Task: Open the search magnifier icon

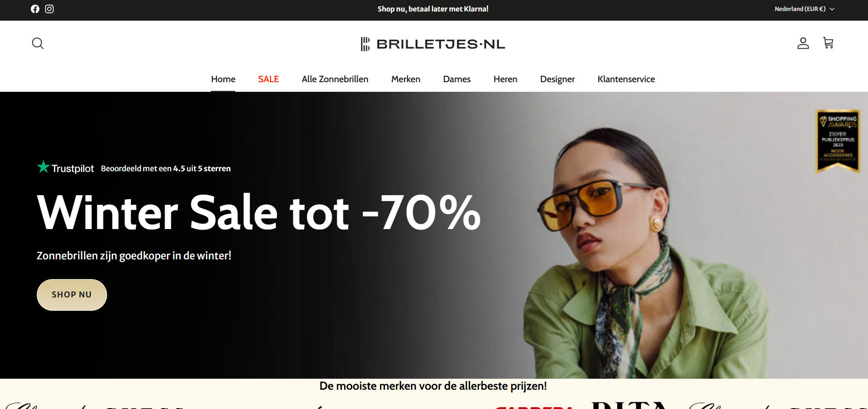Action: point(38,44)
